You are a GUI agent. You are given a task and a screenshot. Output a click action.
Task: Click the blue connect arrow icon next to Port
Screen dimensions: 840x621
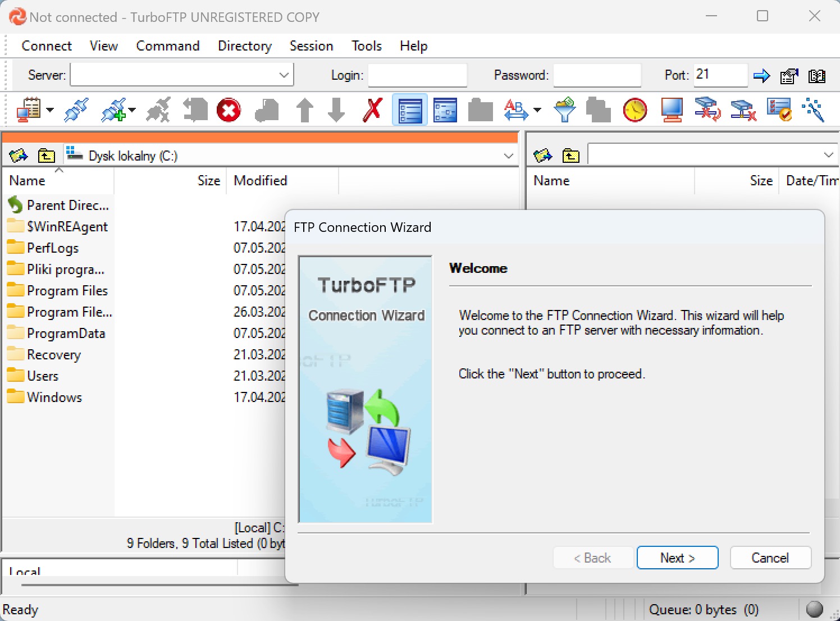click(x=761, y=76)
